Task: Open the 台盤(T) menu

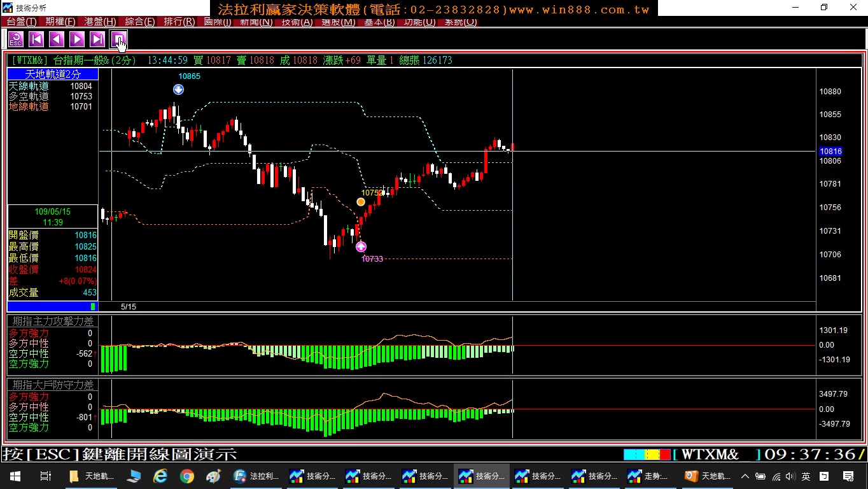Action: pos(22,22)
